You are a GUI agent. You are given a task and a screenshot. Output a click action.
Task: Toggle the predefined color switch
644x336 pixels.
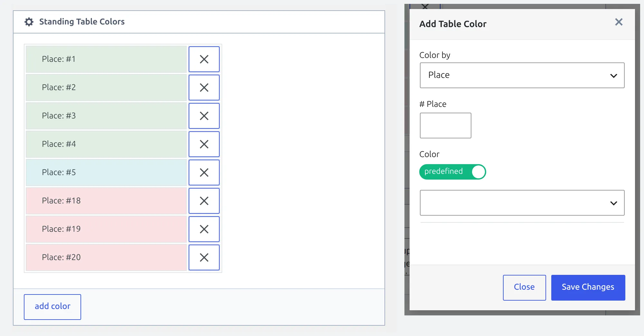pos(452,172)
